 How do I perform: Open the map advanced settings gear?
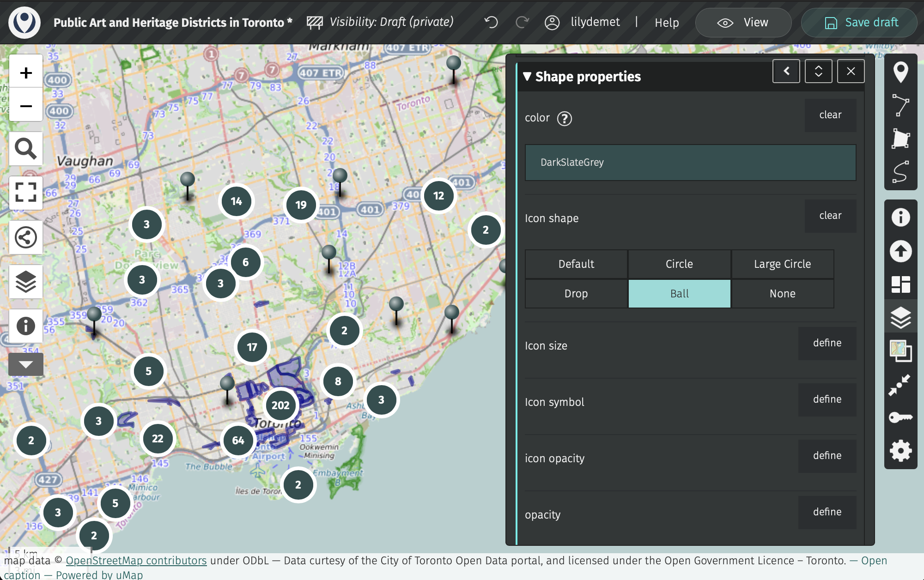pos(900,451)
